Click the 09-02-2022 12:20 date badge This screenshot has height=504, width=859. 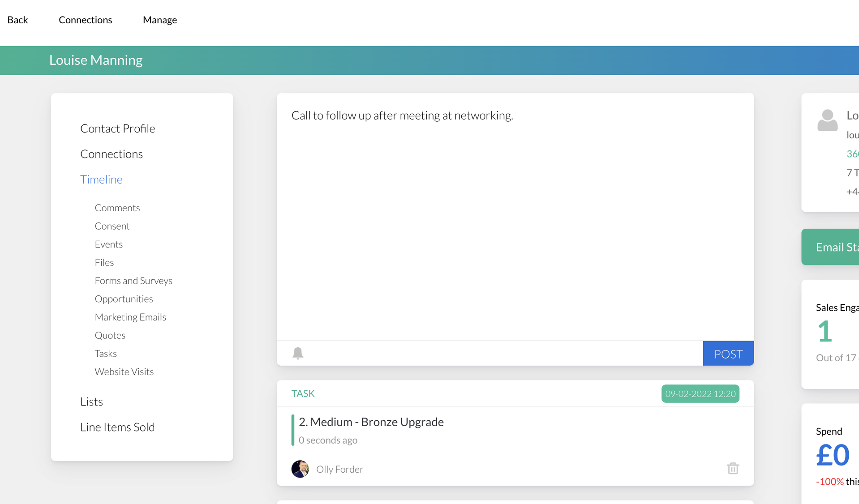[x=700, y=394]
